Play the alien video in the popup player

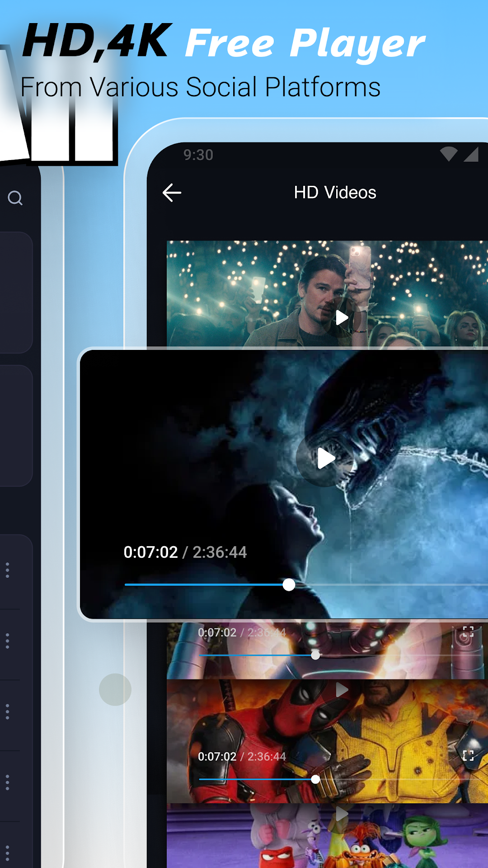(325, 458)
